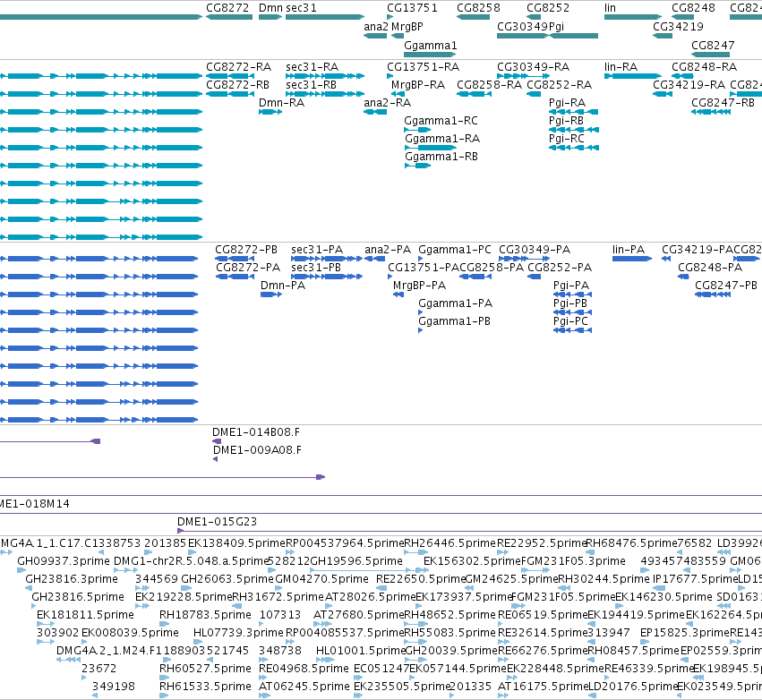Screen dimensions: 762x700
Task: Click the CG8258-RA transcript label
Action: click(490, 84)
